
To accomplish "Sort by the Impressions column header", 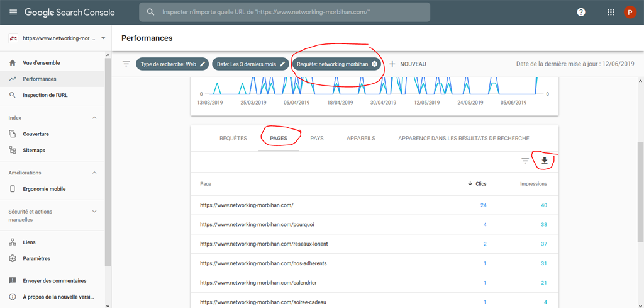I will [x=533, y=184].
